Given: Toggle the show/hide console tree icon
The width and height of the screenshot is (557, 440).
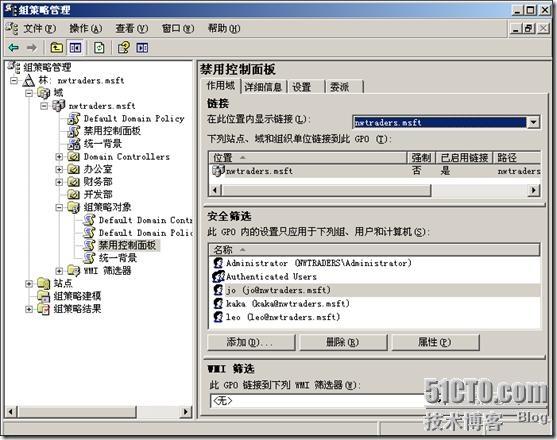Looking at the screenshot, I should (75, 47).
